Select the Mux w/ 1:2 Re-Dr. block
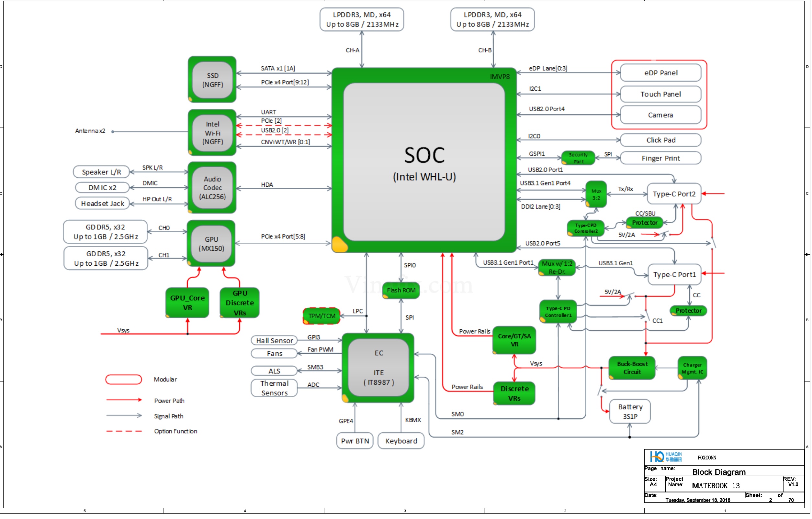812x519 pixels. pyautogui.click(x=557, y=268)
